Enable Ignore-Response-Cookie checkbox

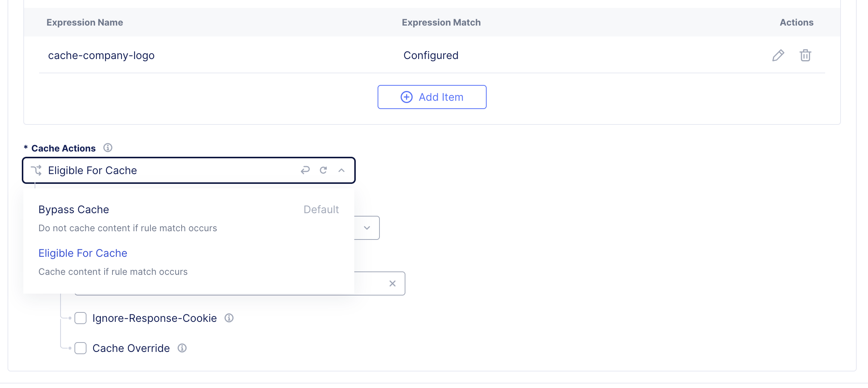(80, 318)
